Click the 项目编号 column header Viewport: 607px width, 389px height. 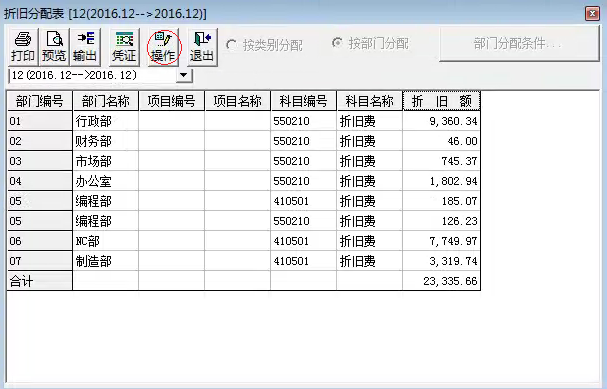(x=171, y=101)
